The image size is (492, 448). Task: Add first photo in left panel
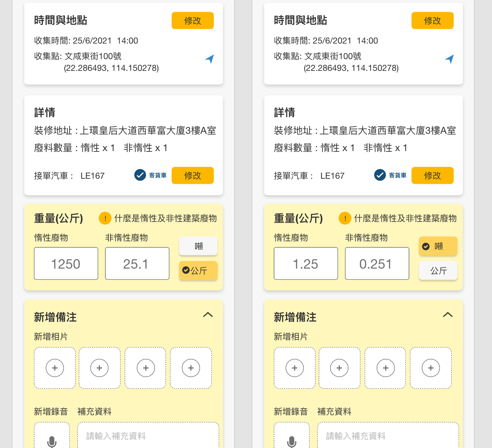point(55,368)
